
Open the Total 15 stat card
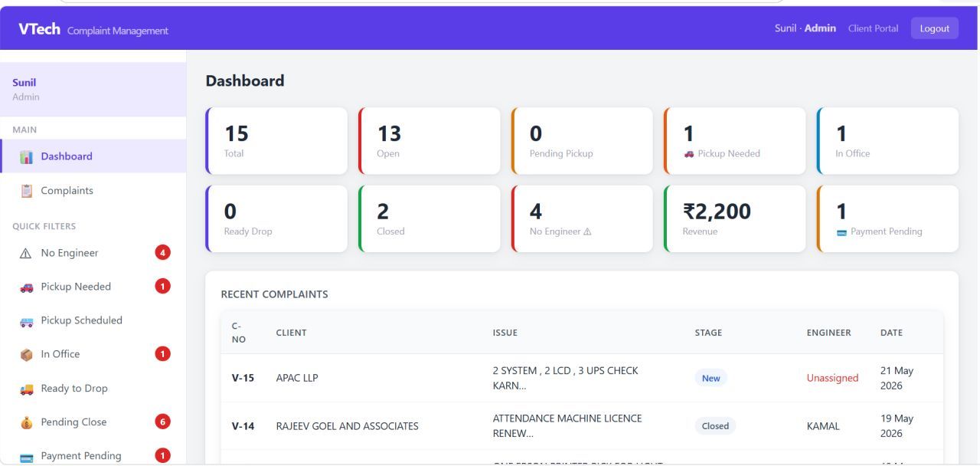pos(276,141)
